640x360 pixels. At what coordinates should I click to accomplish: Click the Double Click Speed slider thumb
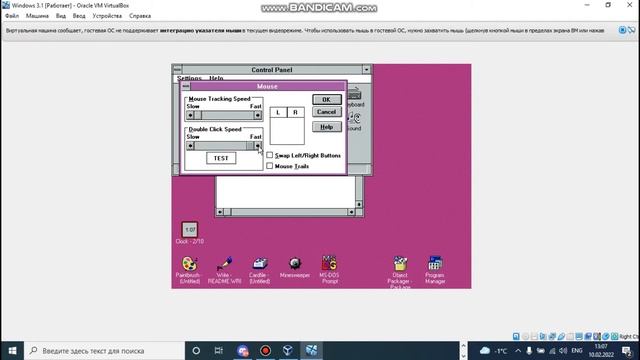pos(250,146)
